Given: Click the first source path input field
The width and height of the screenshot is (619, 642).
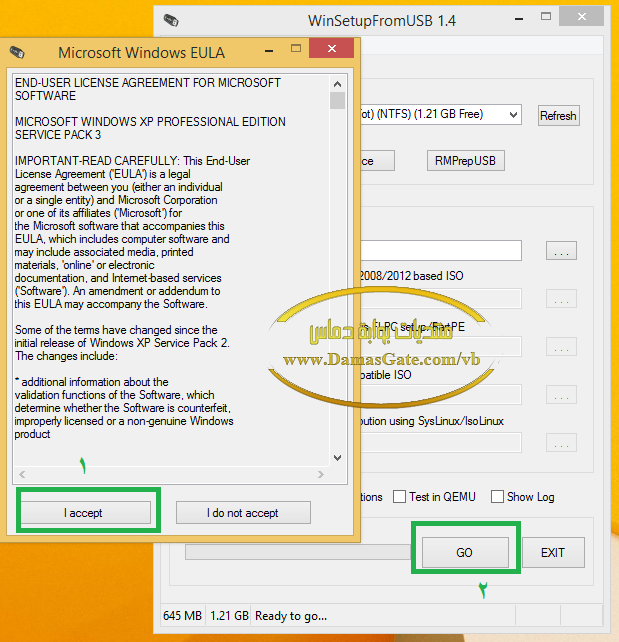Looking at the screenshot, I should click(x=441, y=251).
